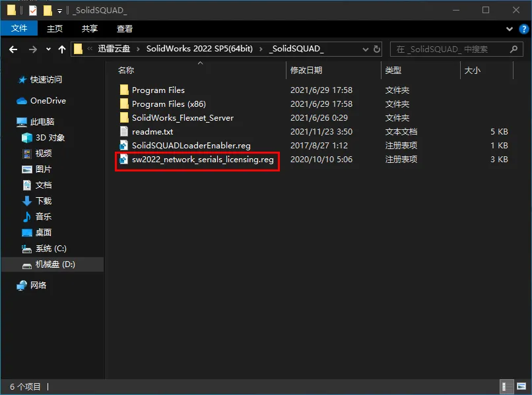Refresh the current folder view
532x395 pixels.
377,49
